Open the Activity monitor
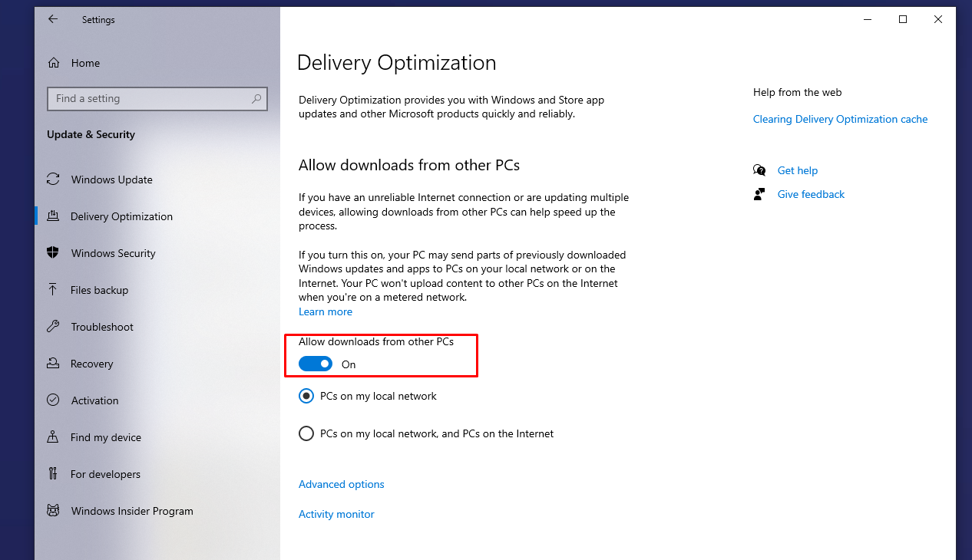 pyautogui.click(x=336, y=514)
